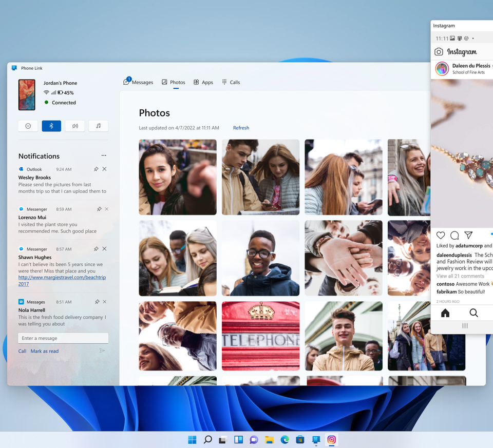Screen dimensions: 493x448
Task: Go to the Calls tab
Action: pos(231,82)
